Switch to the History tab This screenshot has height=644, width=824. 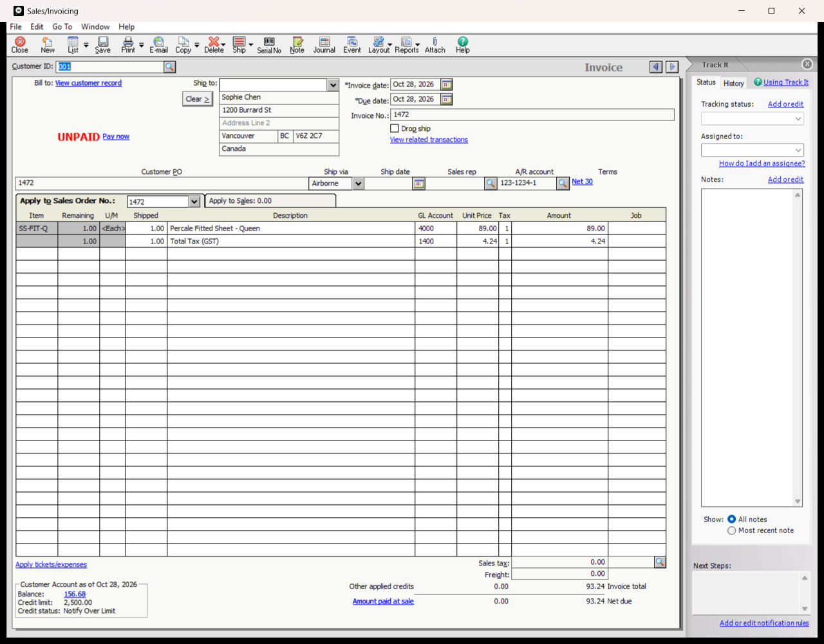point(733,83)
